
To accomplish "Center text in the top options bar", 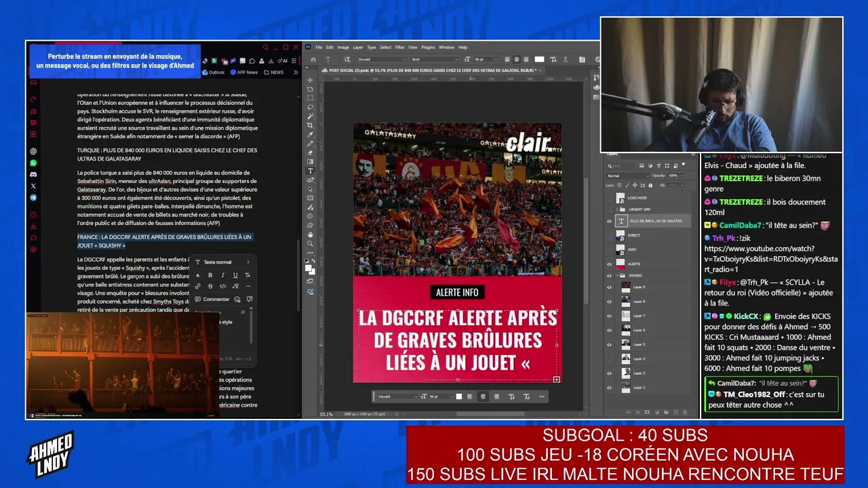I will [517, 60].
